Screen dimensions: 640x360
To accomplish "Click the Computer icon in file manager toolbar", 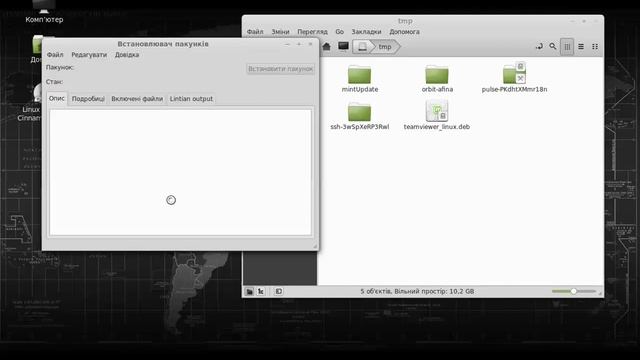I will pos(343,47).
